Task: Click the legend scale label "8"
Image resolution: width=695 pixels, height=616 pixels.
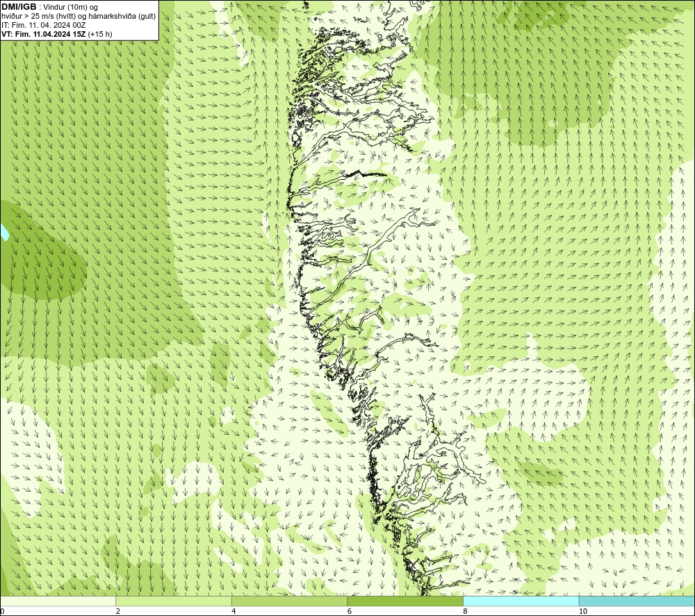Action: point(465,612)
